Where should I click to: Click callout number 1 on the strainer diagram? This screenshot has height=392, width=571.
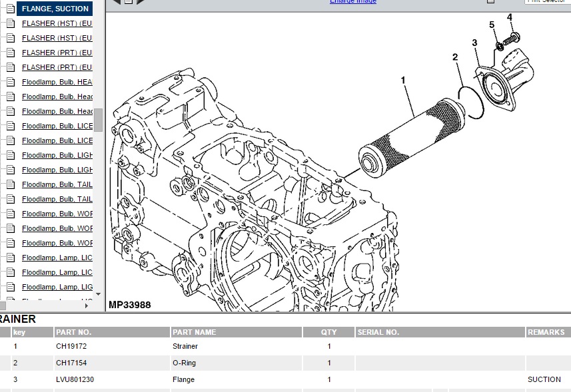403,80
